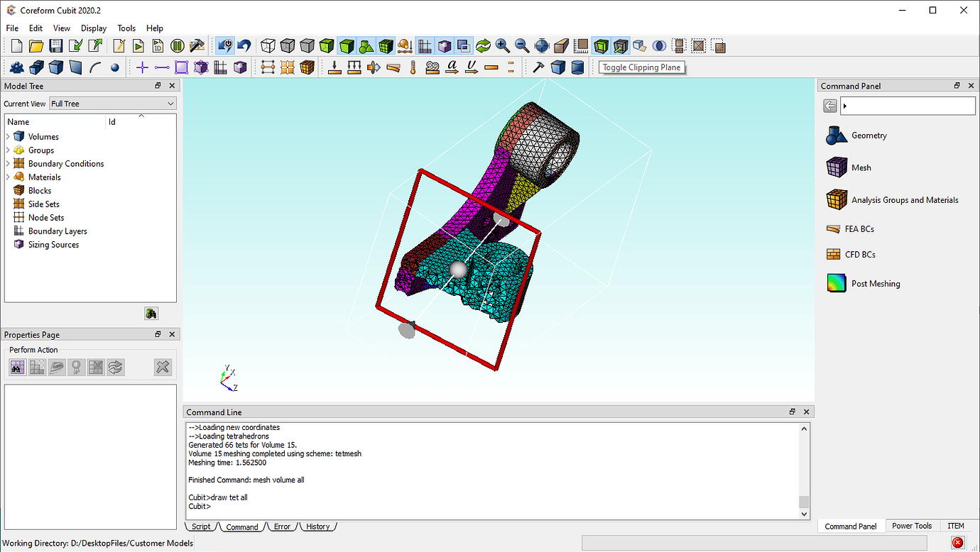Save the model with the floppy disk icon
The height and width of the screenshot is (552, 980).
point(56,46)
